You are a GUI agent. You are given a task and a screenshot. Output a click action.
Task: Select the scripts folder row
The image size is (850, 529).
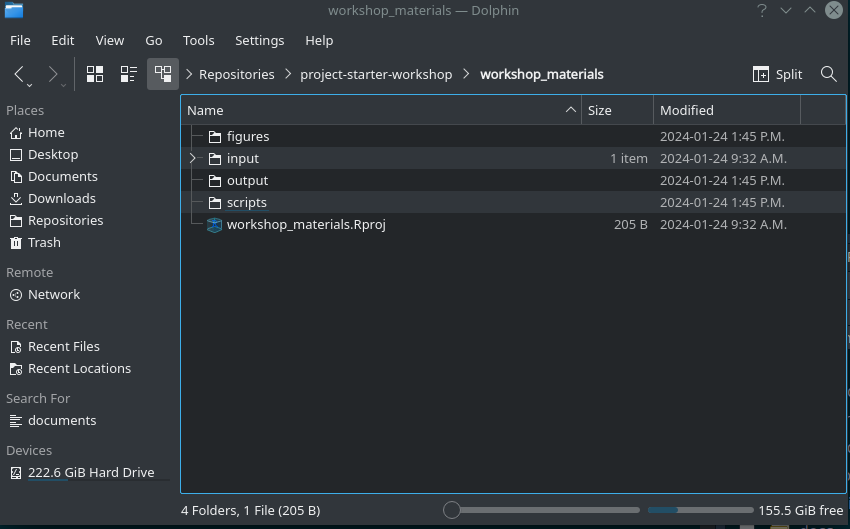pyautogui.click(x=246, y=203)
